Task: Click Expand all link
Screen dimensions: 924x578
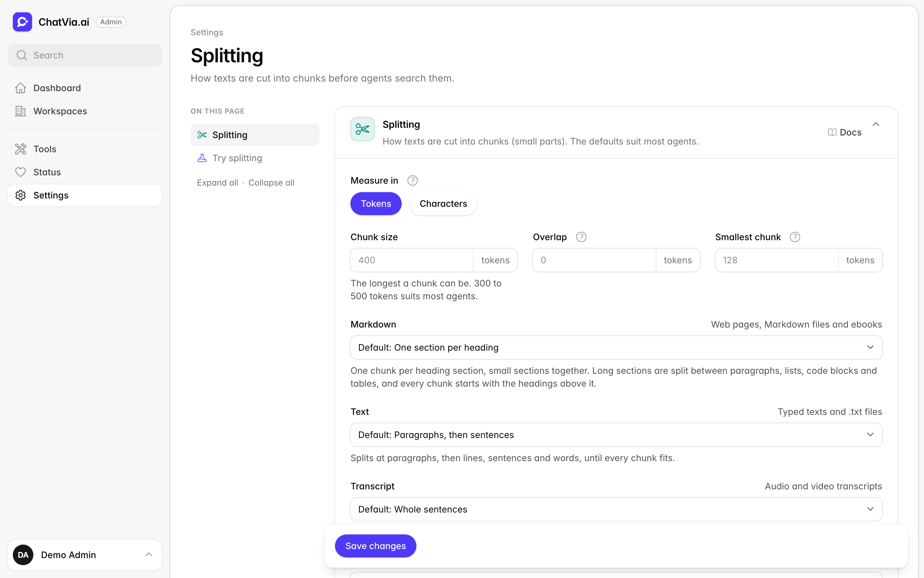Action: (217, 183)
